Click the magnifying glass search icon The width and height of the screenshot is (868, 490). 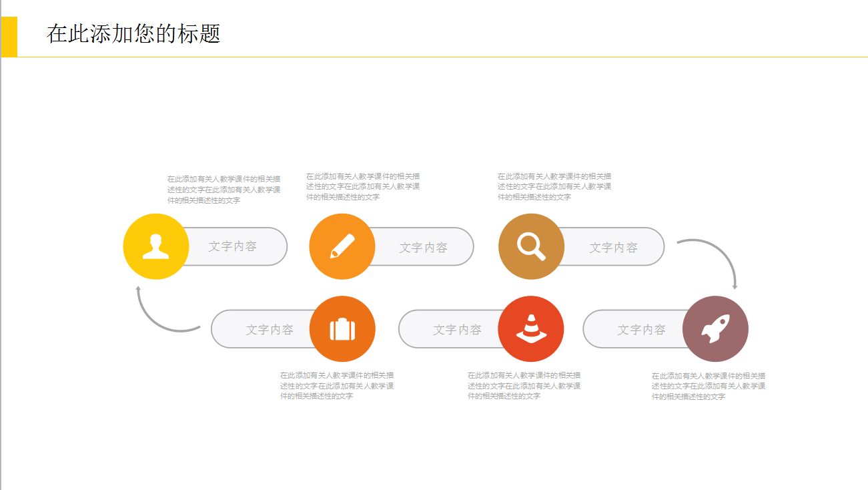pos(531,246)
